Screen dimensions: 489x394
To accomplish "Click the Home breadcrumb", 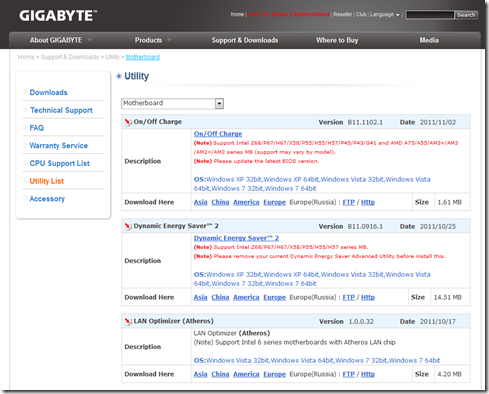I will click(x=26, y=57).
